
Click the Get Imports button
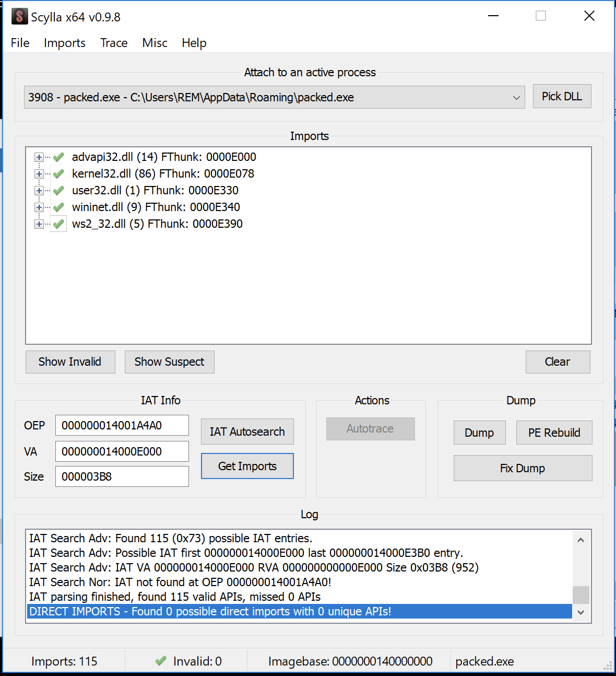pyautogui.click(x=247, y=466)
